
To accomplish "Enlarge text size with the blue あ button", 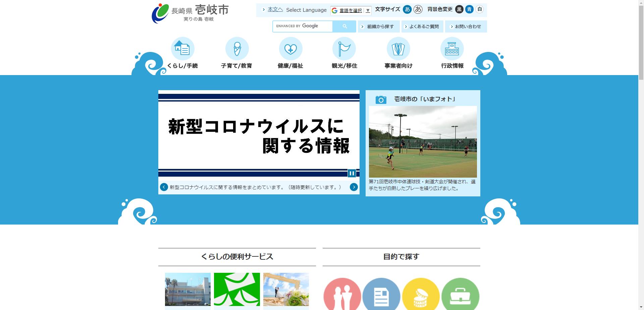I will click(407, 10).
